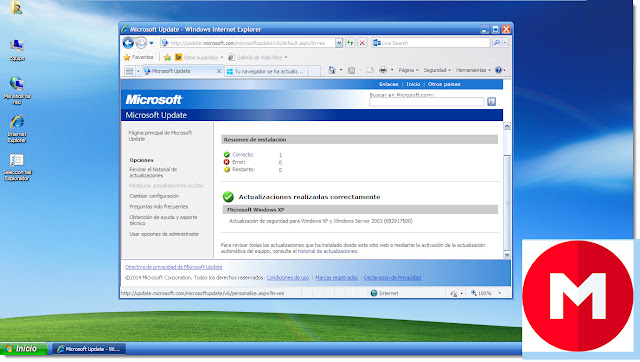
Task: Click the Inicio header link
Action: (x=413, y=84)
